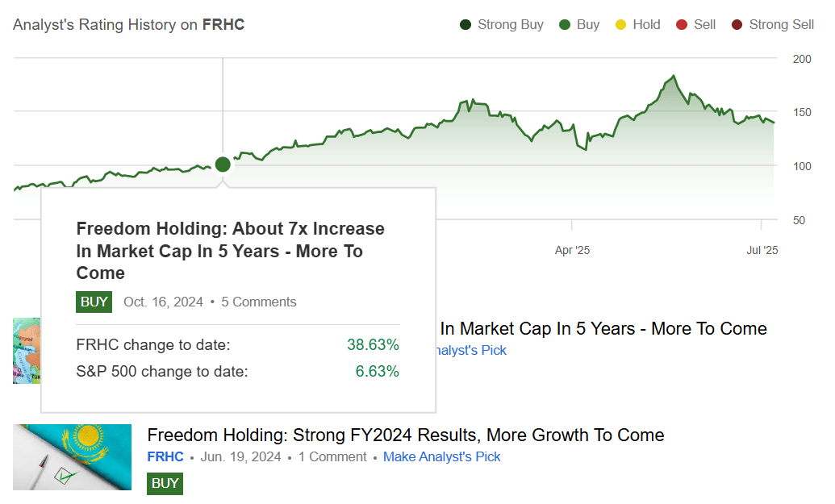Image resolution: width=835 pixels, height=504 pixels.
Task: Click the Jul '25 axis label
Action: [x=762, y=251]
